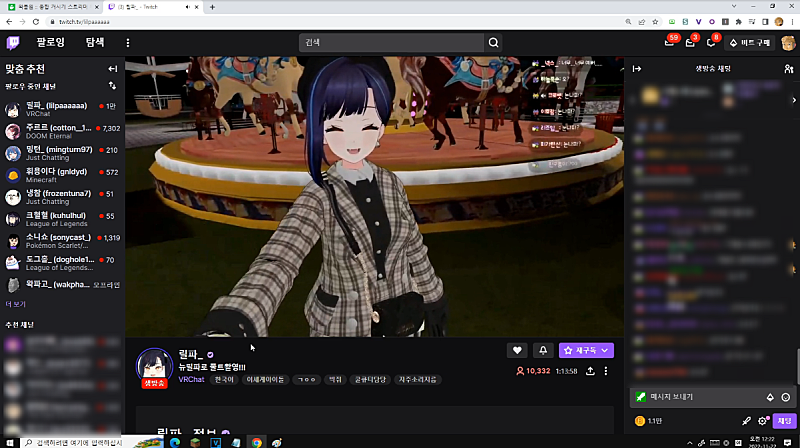
Task: Toggle the Chrome side panel icon
Action: (x=765, y=22)
